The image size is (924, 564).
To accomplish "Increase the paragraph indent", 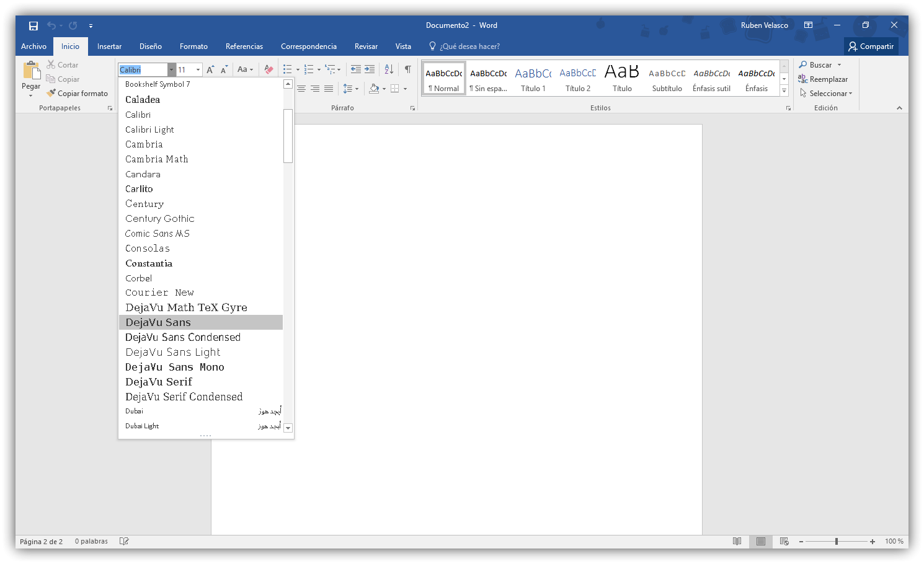I will pyautogui.click(x=370, y=69).
